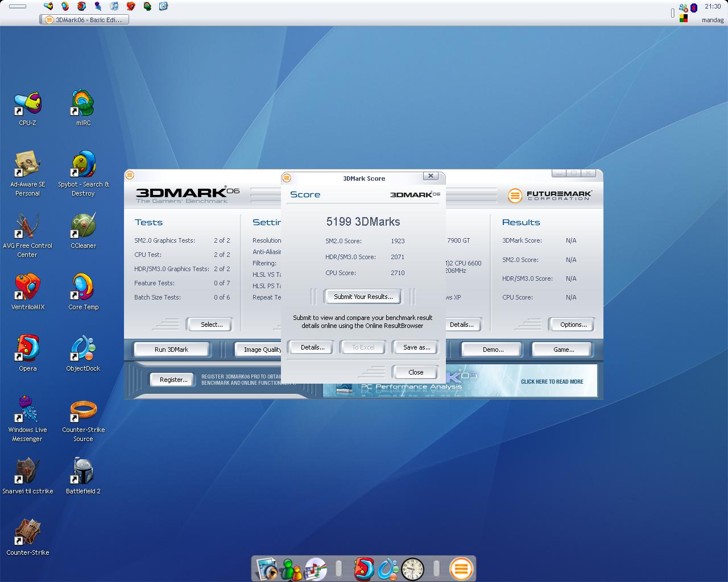The height and width of the screenshot is (582, 728).
Task: Click the 5199 3DMarks score text
Action: point(363,222)
